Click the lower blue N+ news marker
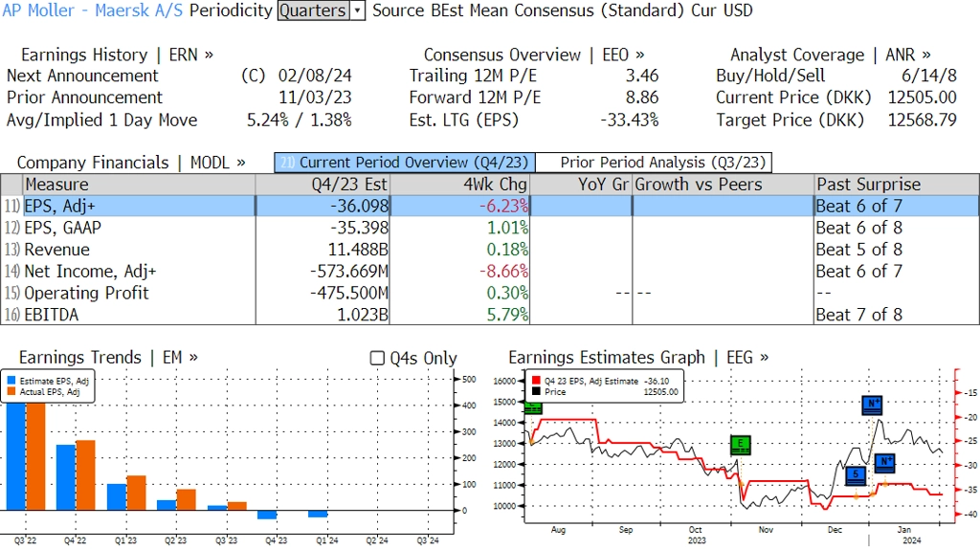The width and height of the screenshot is (980, 549). (885, 463)
